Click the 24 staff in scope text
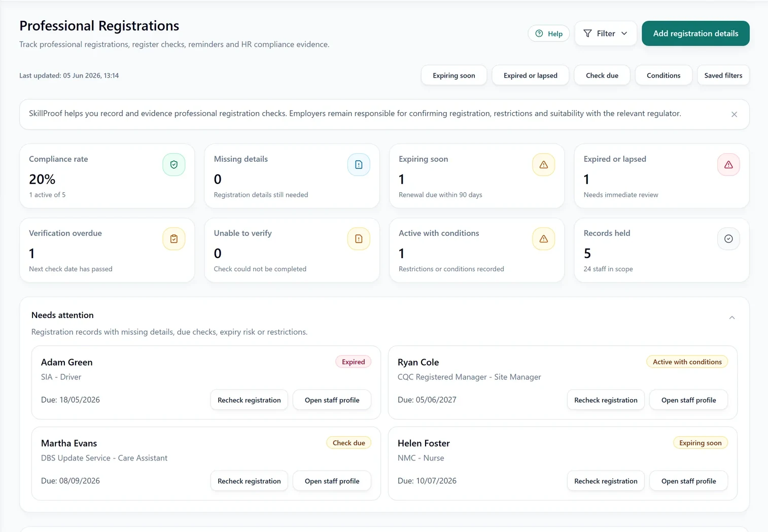 (x=608, y=269)
